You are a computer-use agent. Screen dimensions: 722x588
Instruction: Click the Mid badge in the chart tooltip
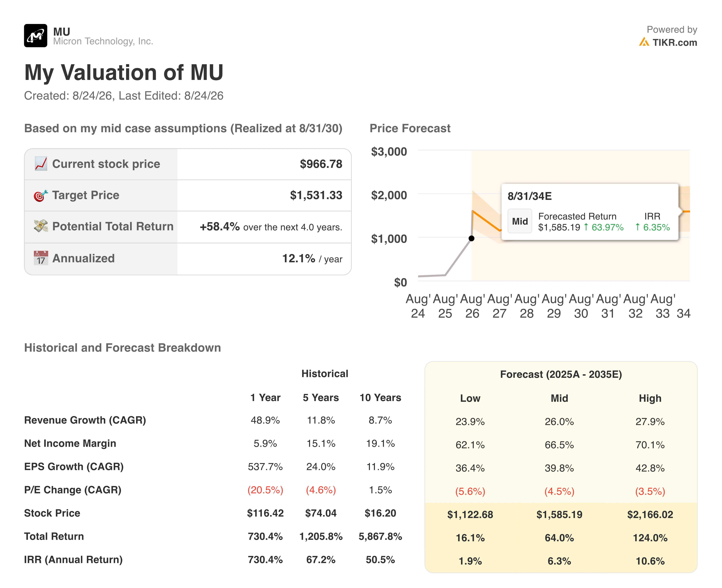[520, 221]
